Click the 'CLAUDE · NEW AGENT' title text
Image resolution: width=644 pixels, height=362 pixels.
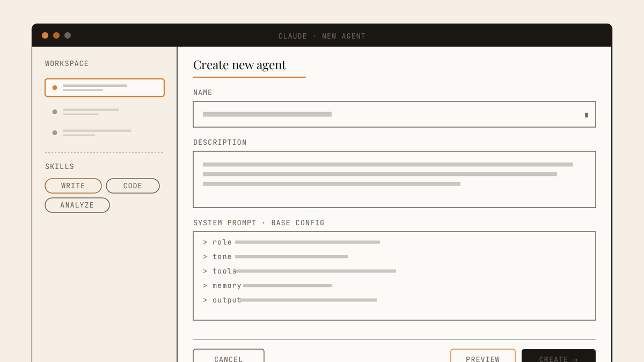(x=322, y=36)
